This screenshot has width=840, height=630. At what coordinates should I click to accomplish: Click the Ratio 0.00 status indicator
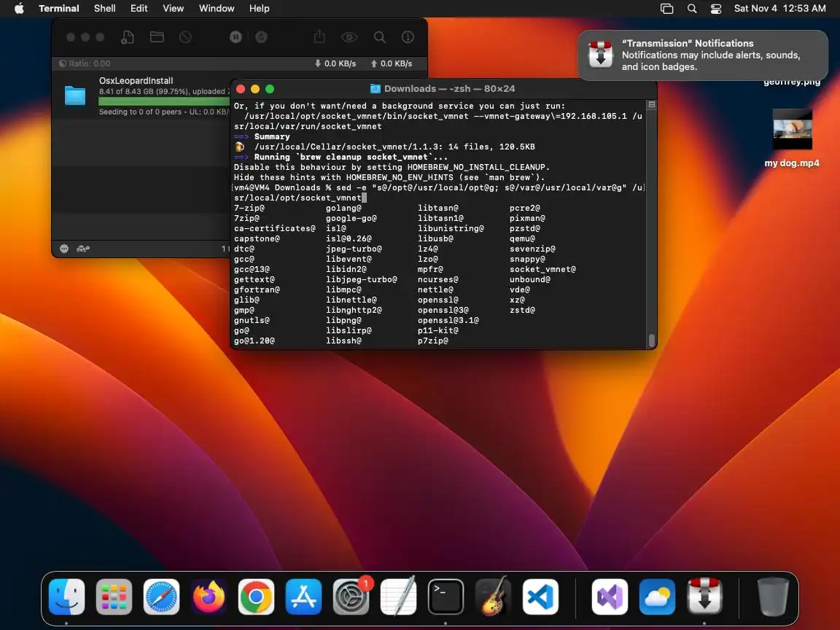click(x=85, y=63)
